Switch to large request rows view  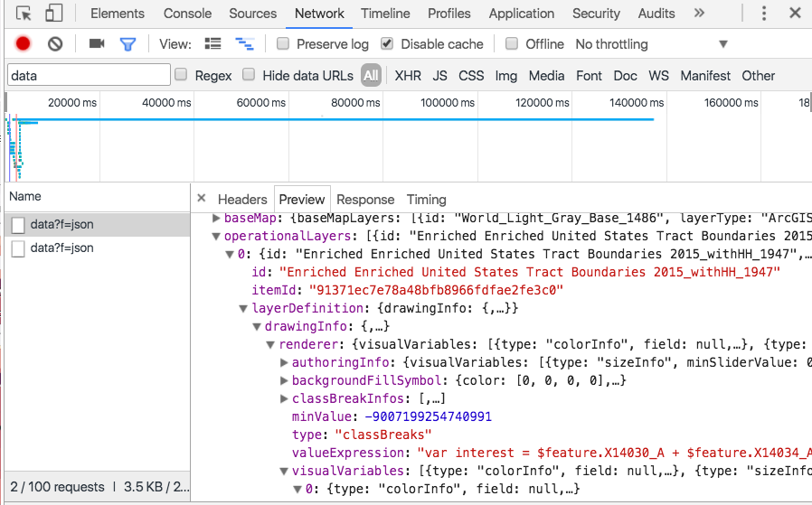[x=213, y=44]
